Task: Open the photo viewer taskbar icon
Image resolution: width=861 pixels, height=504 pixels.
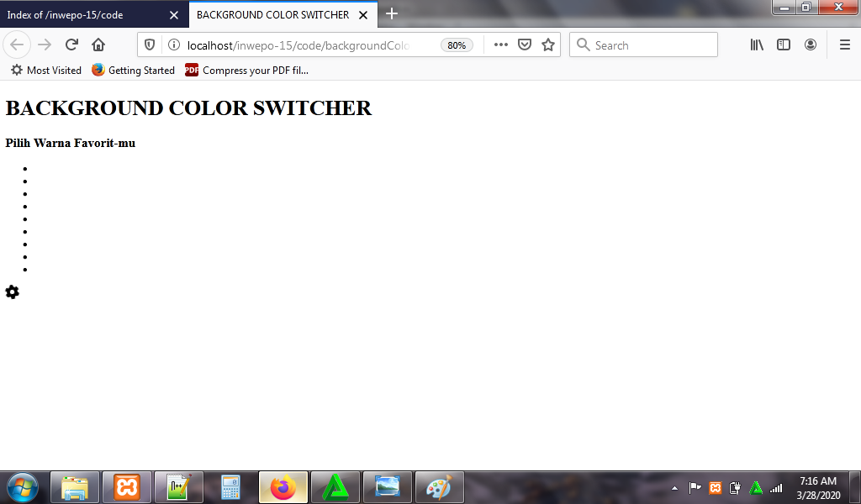Action: click(388, 487)
